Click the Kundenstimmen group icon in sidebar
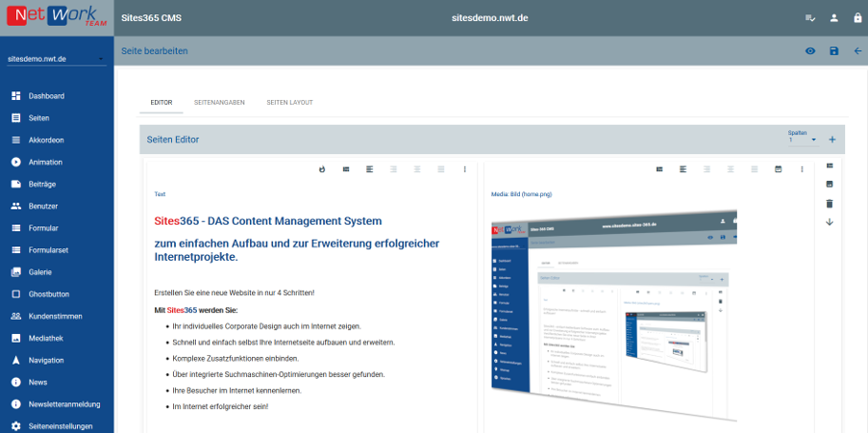 click(x=16, y=316)
